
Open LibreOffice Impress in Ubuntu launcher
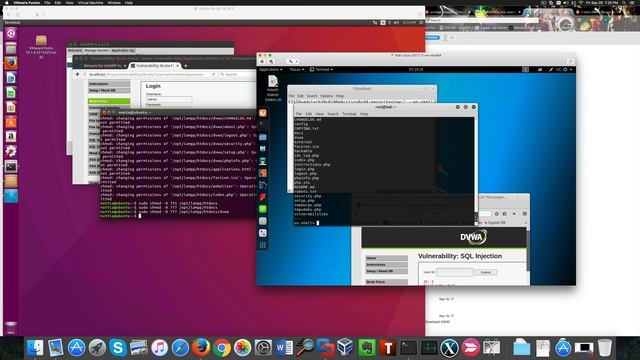11,107
